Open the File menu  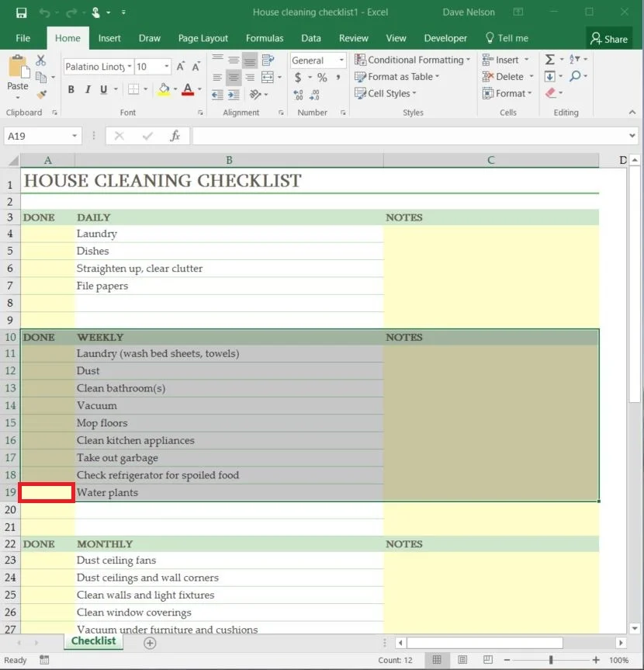(x=23, y=39)
